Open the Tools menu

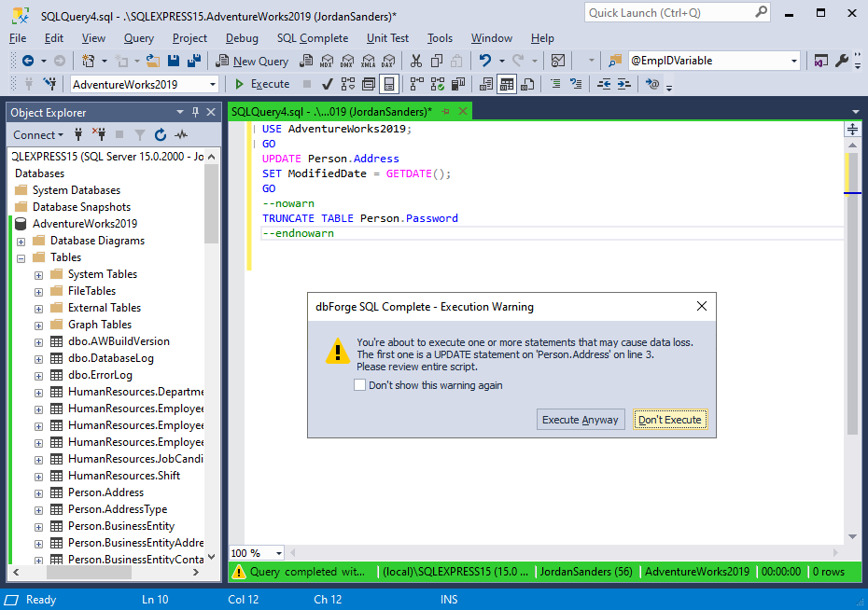point(441,38)
